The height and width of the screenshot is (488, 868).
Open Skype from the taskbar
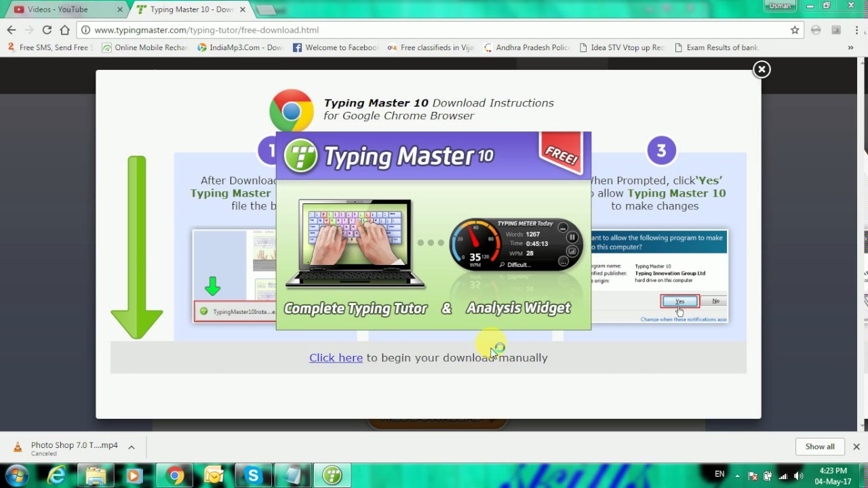coord(253,476)
